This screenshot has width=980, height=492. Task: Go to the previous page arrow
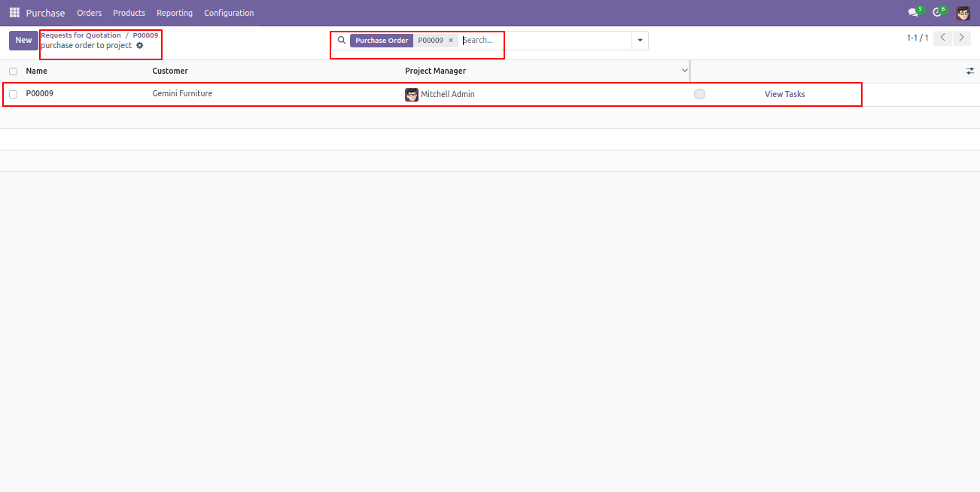pyautogui.click(x=942, y=38)
